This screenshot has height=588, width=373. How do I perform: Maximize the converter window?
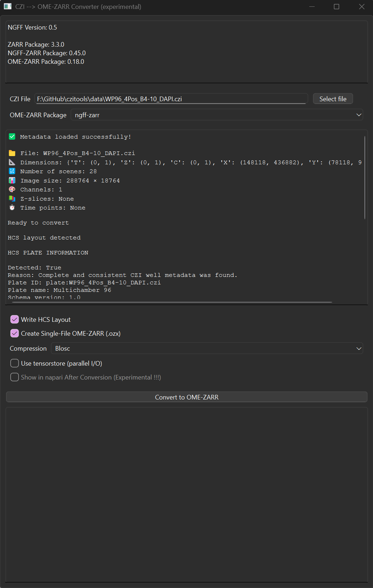336,7
